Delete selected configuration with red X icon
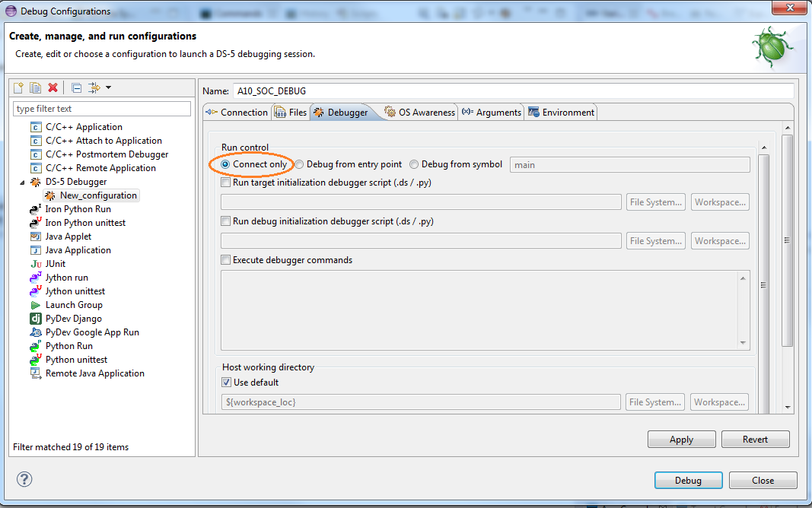Viewport: 812px width, 508px height. click(x=53, y=87)
